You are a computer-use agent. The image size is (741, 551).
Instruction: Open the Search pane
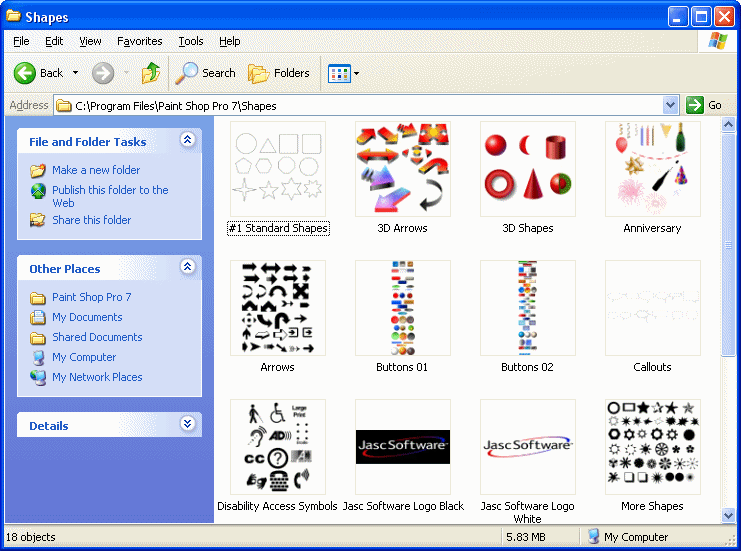point(205,73)
